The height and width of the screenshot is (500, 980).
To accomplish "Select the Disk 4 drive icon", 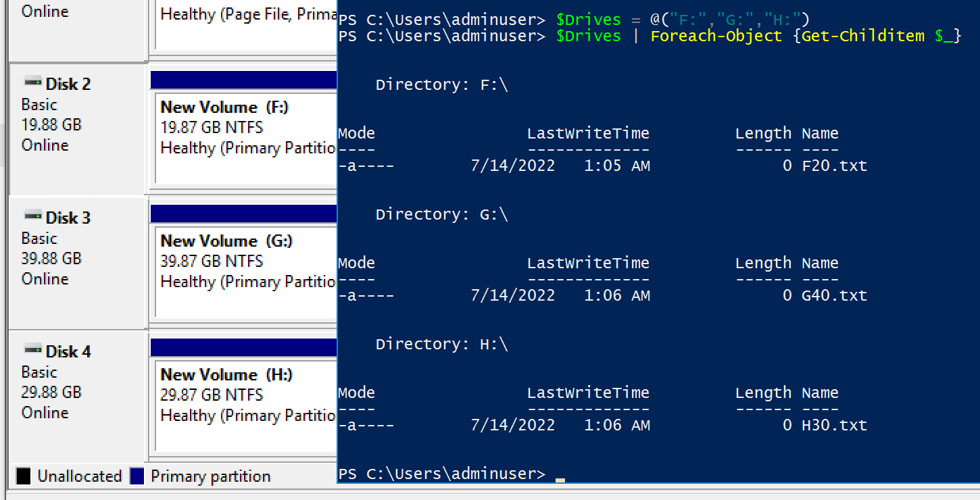I will pyautogui.click(x=32, y=350).
